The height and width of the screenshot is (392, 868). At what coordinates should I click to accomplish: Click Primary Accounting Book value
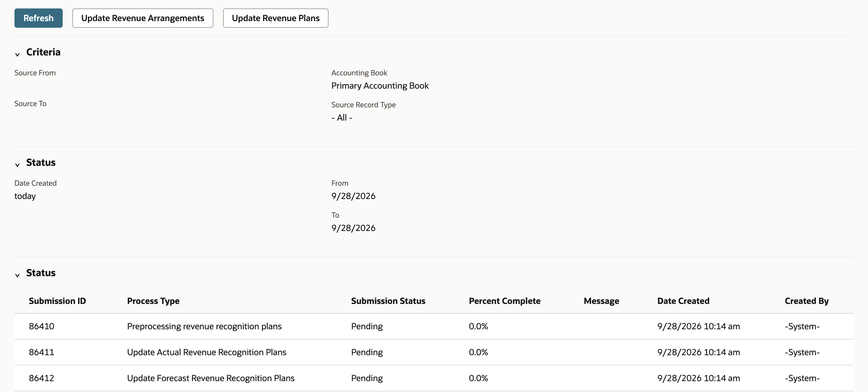click(x=380, y=86)
